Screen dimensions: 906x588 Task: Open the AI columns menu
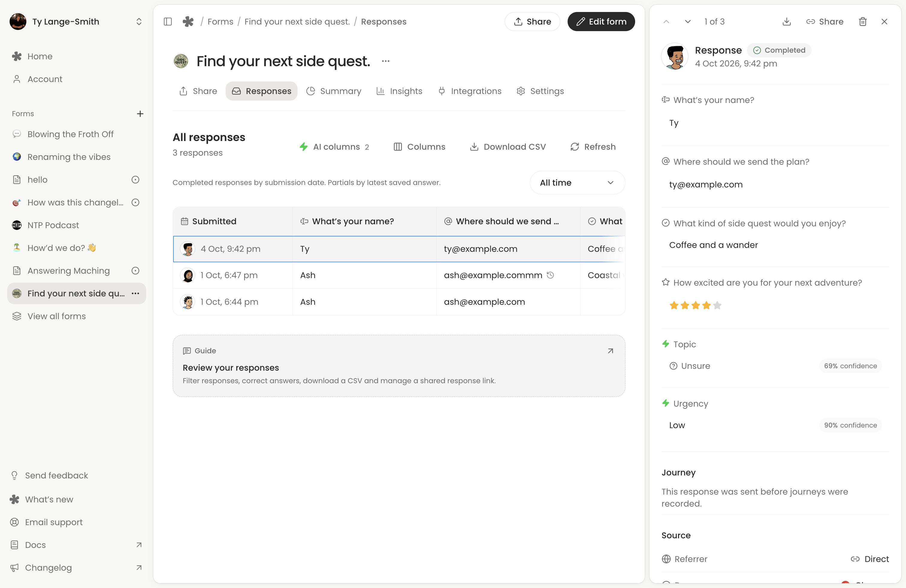point(334,147)
